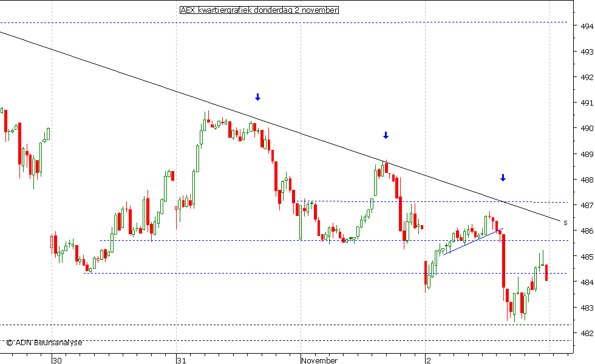This screenshot has width=595, height=364.
Task: Click the 486 price axis label
Action: click(586, 231)
